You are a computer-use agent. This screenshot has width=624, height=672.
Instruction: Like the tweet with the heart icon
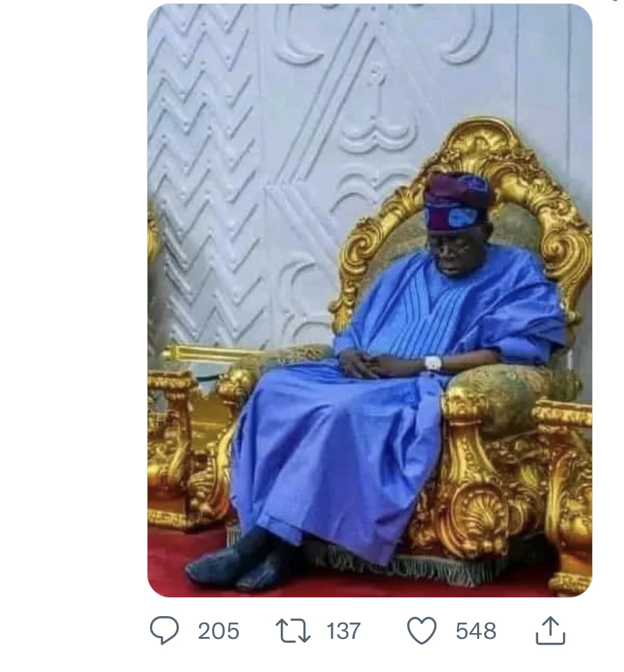[x=422, y=630]
